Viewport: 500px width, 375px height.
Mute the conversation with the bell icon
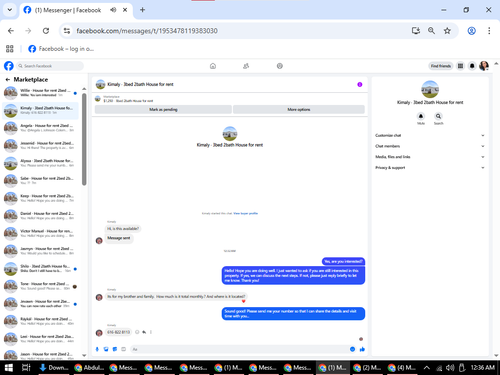click(x=421, y=116)
